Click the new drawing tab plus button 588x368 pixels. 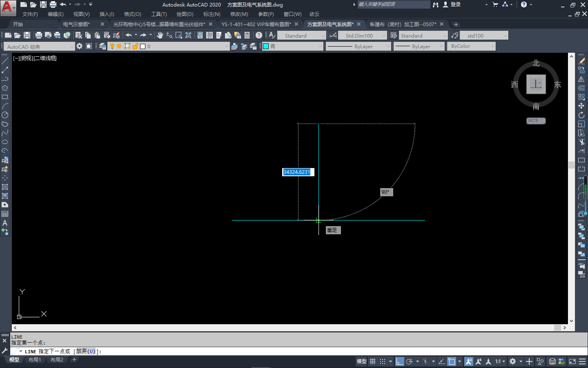click(456, 25)
